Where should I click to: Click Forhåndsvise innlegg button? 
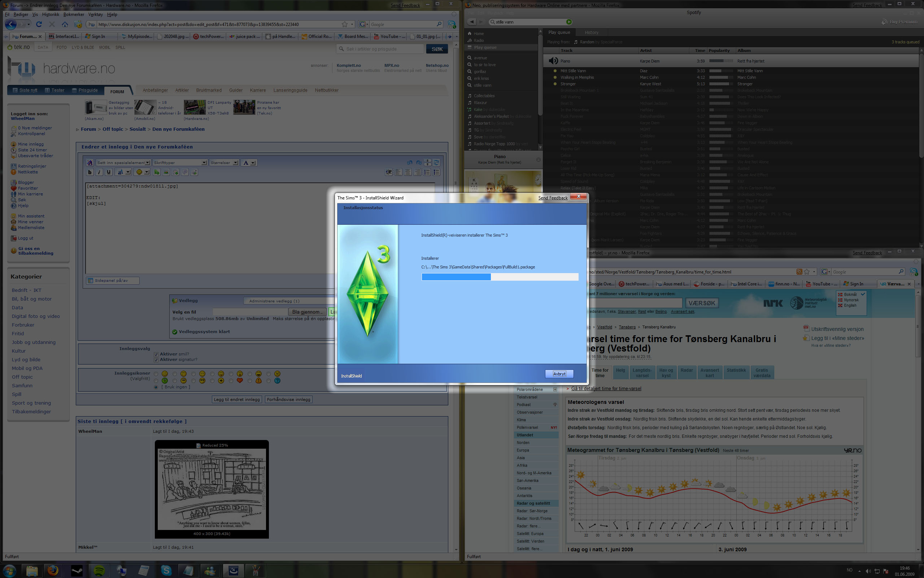(289, 400)
